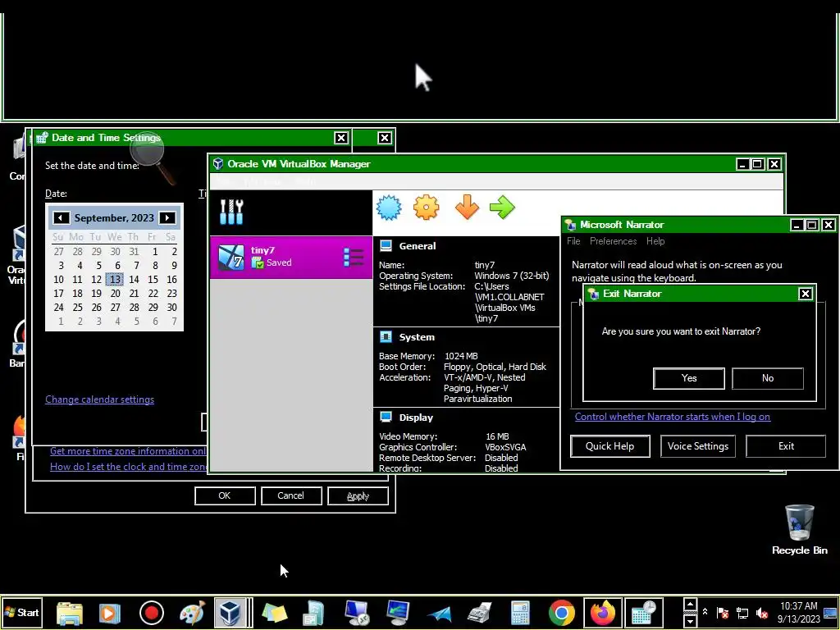Show hidden tray icons chevron
This screenshot has height=630, width=840.
pyautogui.click(x=705, y=612)
